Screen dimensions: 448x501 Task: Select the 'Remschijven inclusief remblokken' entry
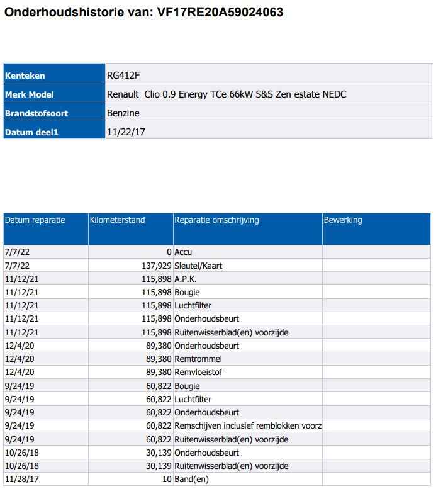(248, 425)
